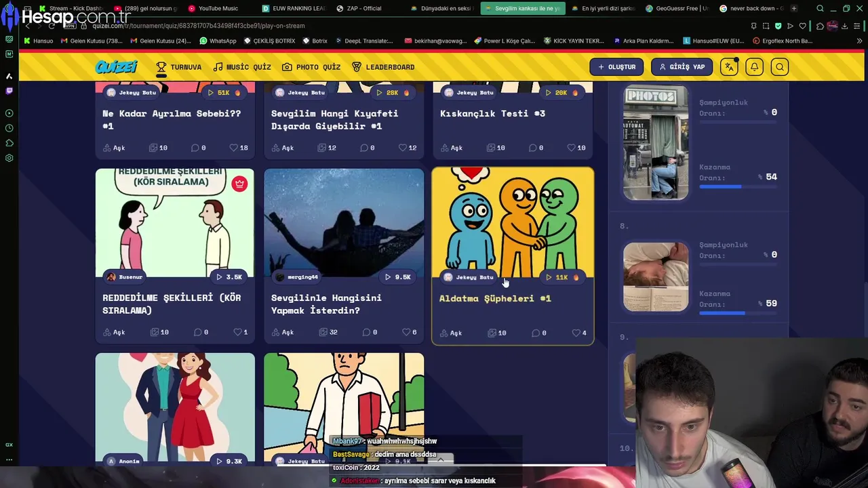
Task: Click the Quizei search magnifier icon
Action: pos(780,67)
